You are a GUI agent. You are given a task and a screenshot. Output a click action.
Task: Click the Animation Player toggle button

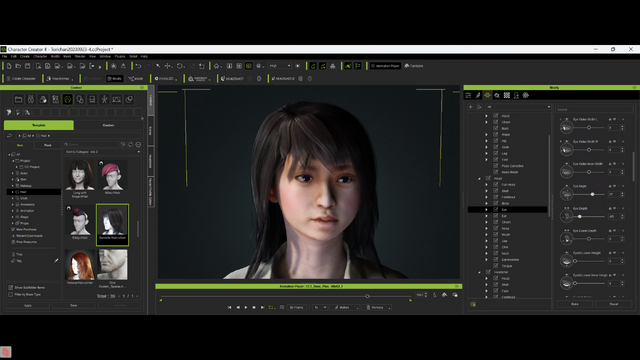[x=385, y=66]
